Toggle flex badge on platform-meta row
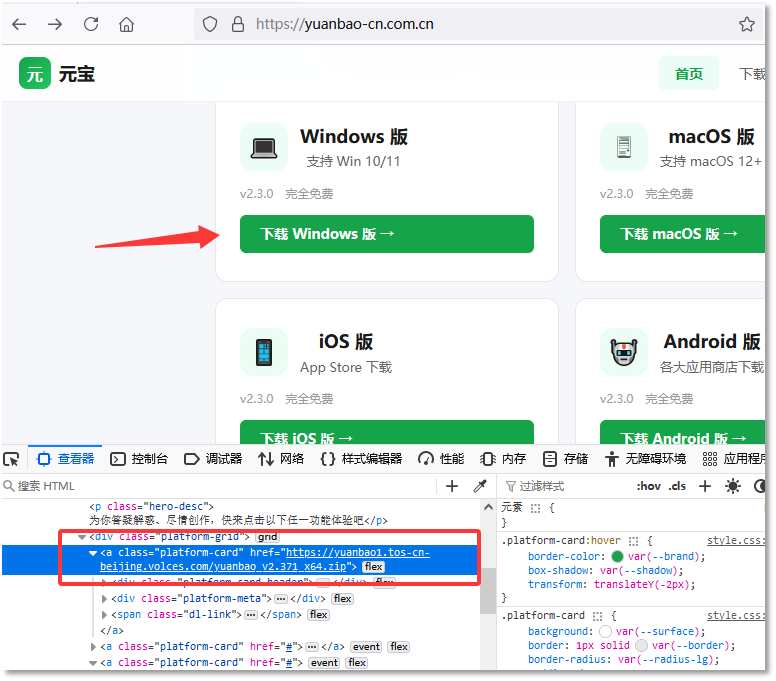This screenshot has height=681, width=776. point(342,599)
